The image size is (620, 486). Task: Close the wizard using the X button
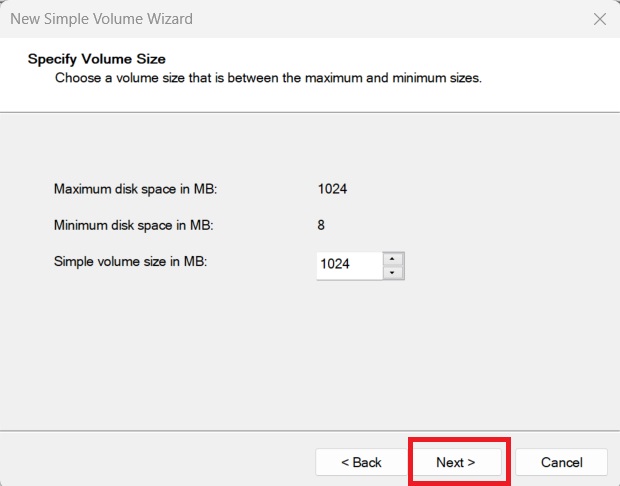point(599,19)
